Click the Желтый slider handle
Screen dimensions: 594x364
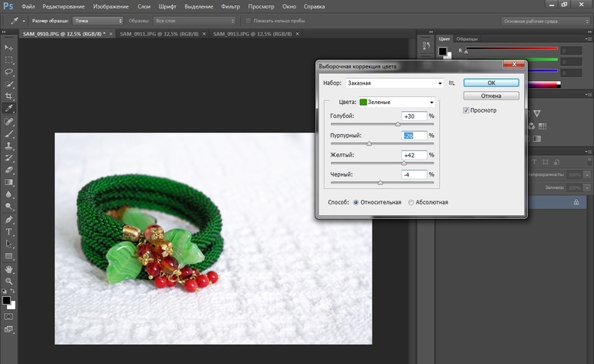pos(403,163)
